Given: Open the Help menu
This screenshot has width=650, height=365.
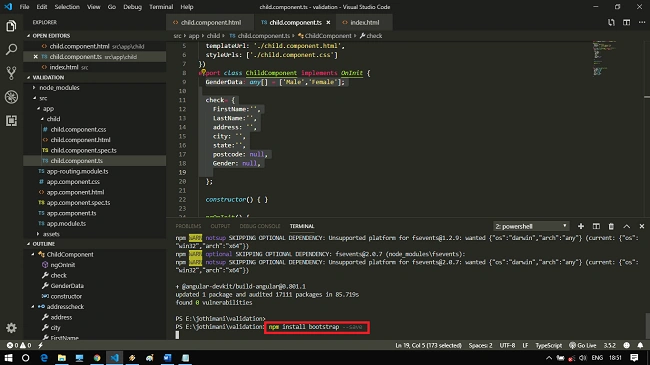Looking at the screenshot, I should click(x=187, y=7).
